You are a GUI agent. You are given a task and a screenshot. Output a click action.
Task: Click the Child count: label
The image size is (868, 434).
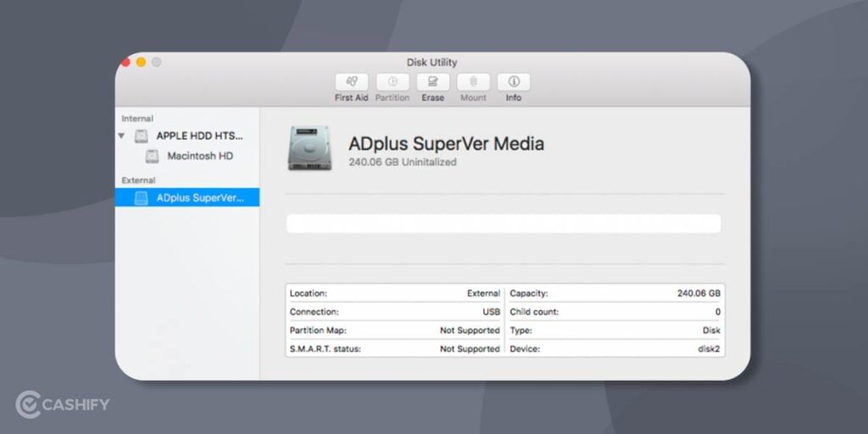[x=534, y=312]
